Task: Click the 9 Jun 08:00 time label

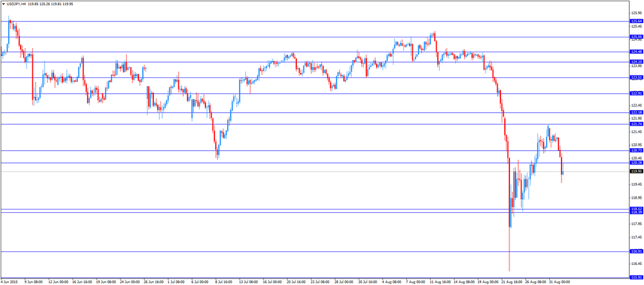Action: pyautogui.click(x=34, y=282)
